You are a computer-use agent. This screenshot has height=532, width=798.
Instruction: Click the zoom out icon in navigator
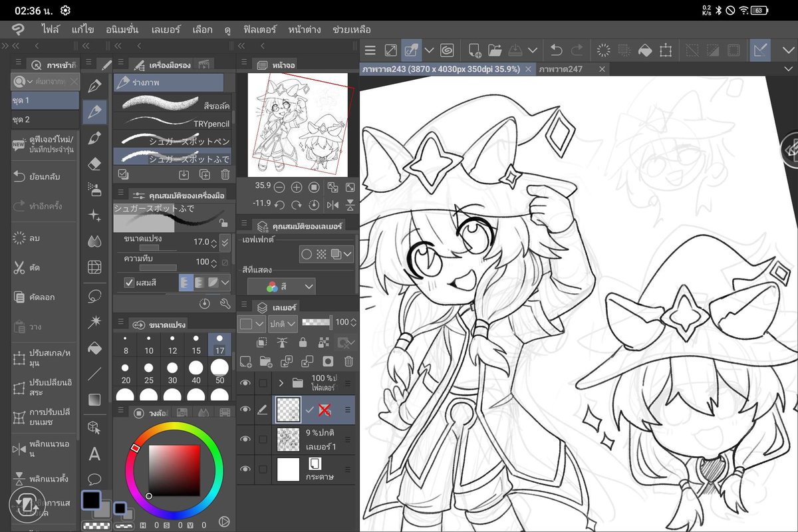279,187
